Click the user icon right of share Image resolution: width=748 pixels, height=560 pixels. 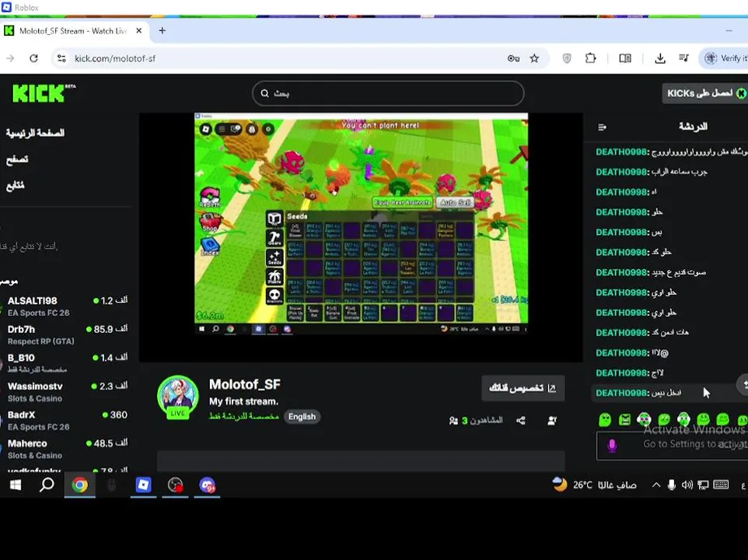552,421
